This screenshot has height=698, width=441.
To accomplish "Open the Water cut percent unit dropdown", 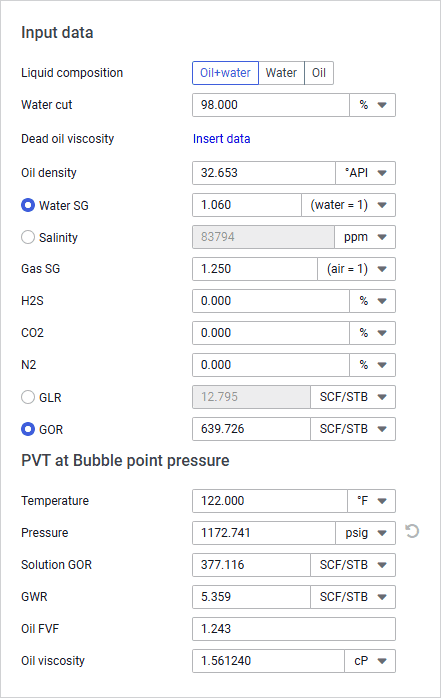I will coord(372,105).
